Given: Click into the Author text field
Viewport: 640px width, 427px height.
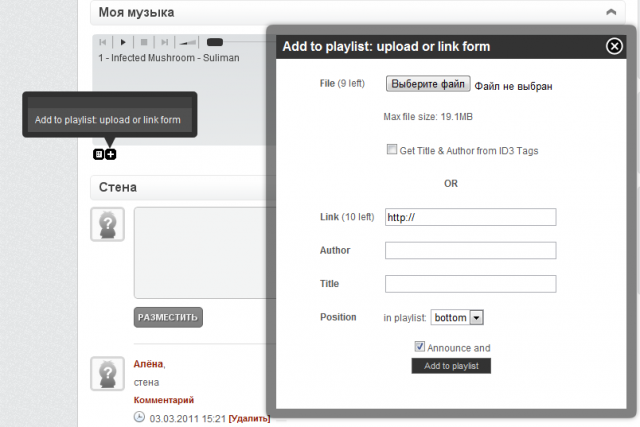Looking at the screenshot, I should point(471,250).
